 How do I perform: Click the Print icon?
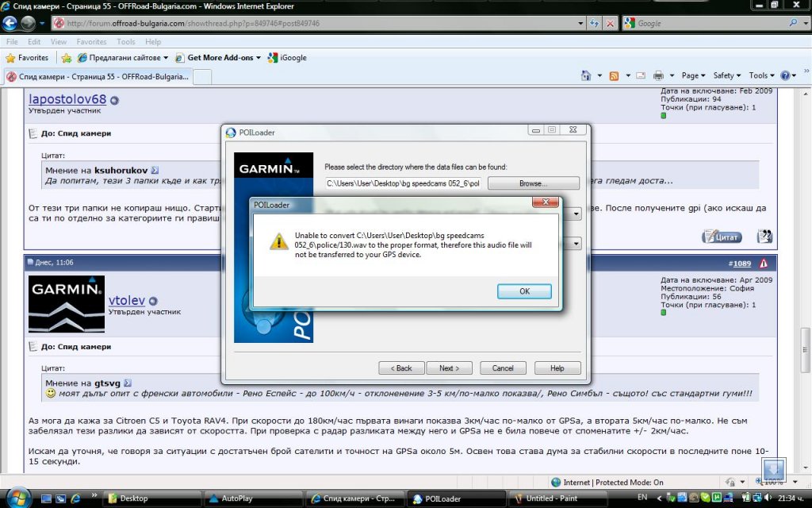[x=658, y=75]
